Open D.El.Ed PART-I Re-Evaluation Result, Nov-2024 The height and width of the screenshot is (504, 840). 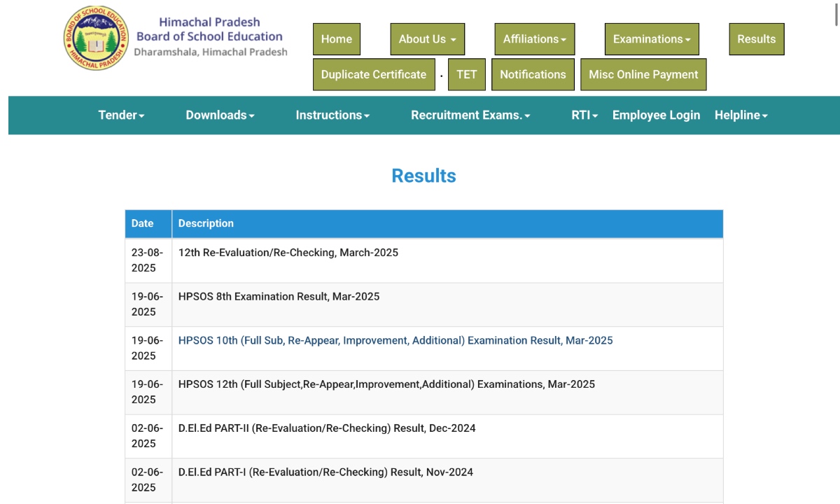(x=325, y=472)
